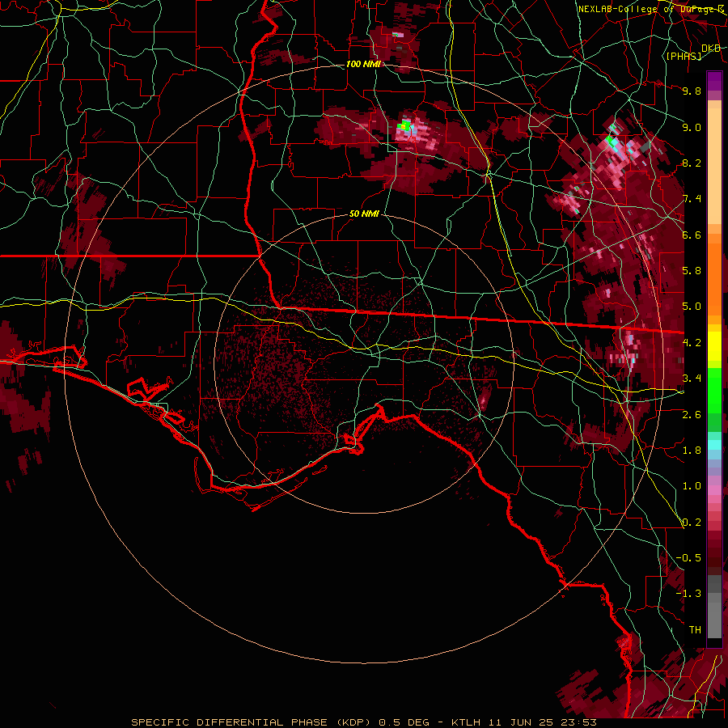Click the -0.5 value on the scale
This screenshot has height=728, width=728.
tap(688, 558)
